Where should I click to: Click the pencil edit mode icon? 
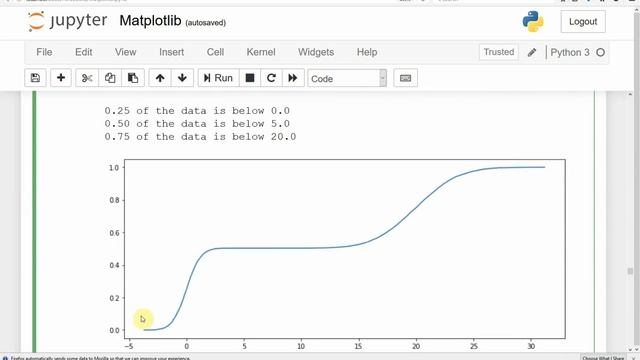tap(532, 53)
